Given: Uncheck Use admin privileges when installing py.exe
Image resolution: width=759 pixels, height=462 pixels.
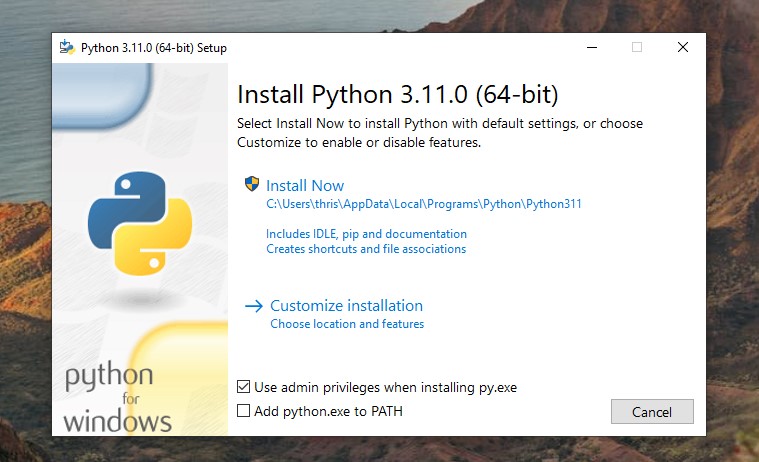Looking at the screenshot, I should (243, 386).
